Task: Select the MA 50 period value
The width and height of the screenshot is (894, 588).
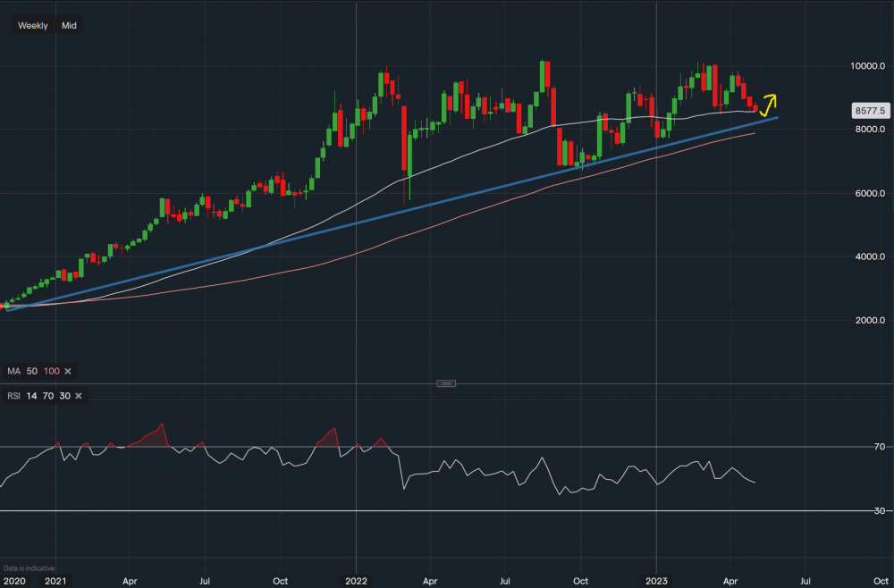Action: [x=32, y=371]
